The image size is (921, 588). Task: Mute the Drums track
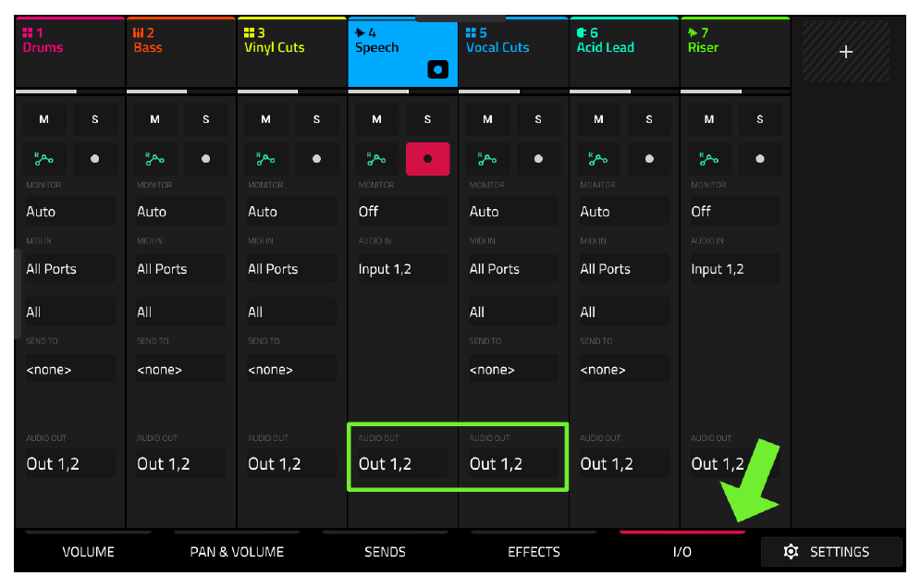[x=44, y=119]
